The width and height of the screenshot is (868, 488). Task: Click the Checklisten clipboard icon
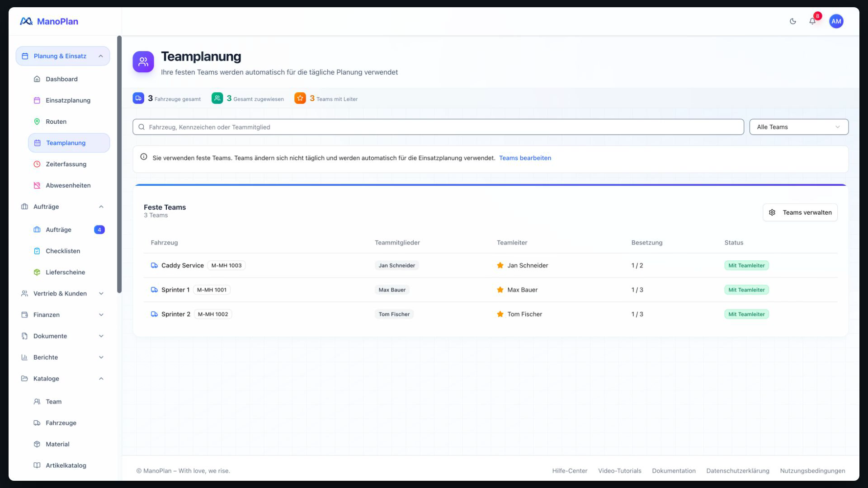(x=37, y=251)
